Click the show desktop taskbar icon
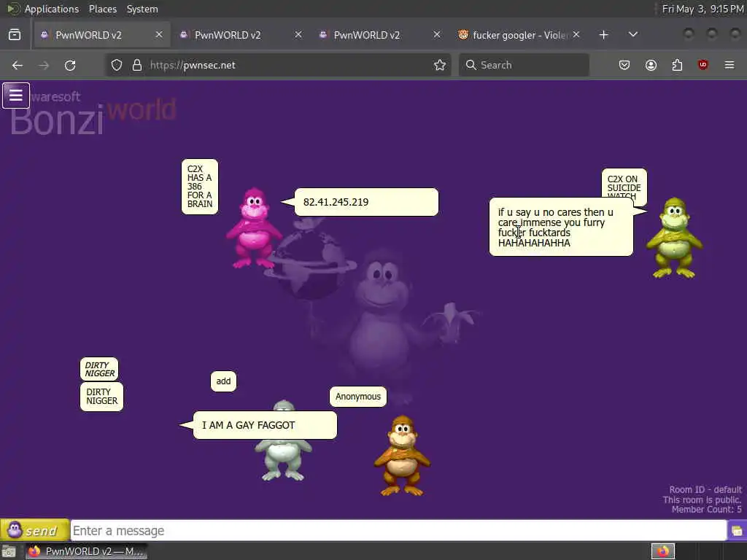The height and width of the screenshot is (560, 747). coord(9,551)
